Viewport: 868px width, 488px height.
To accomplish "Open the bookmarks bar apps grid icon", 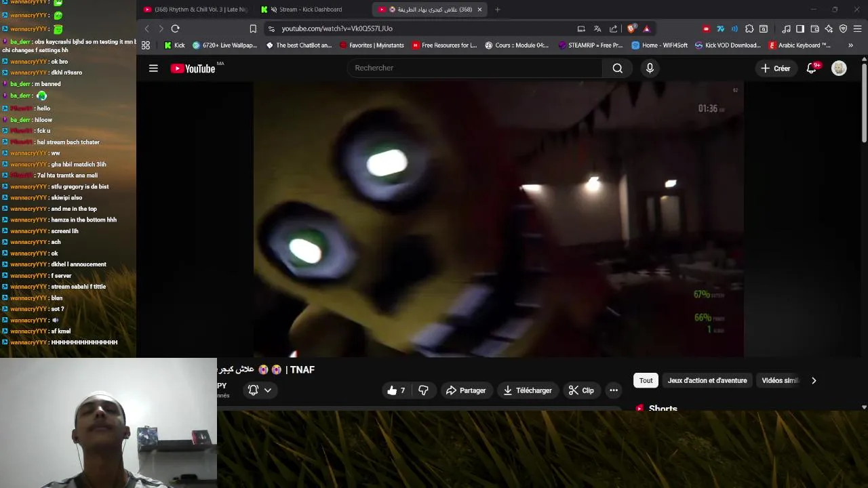I will tap(146, 45).
